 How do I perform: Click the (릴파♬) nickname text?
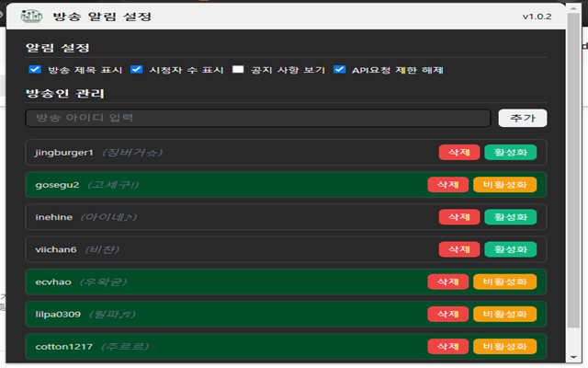coord(112,315)
